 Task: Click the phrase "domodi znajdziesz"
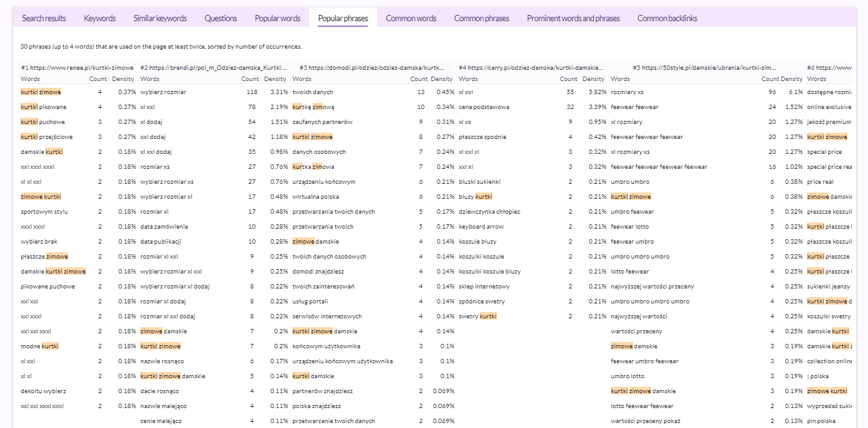pyautogui.click(x=318, y=272)
